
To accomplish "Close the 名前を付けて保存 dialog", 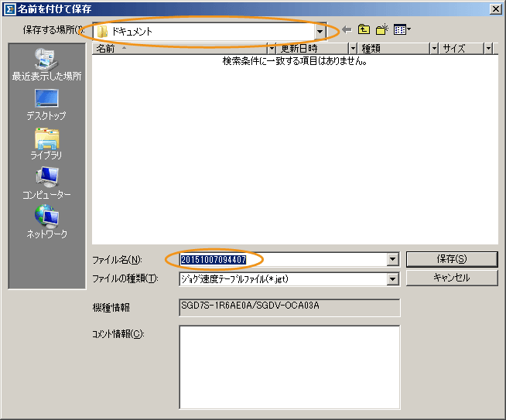I will [496, 9].
